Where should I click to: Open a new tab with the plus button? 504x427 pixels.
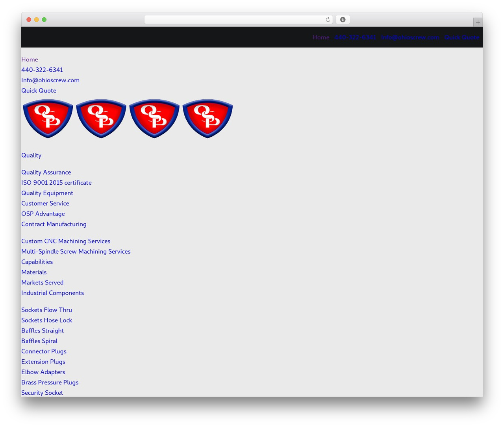(478, 22)
